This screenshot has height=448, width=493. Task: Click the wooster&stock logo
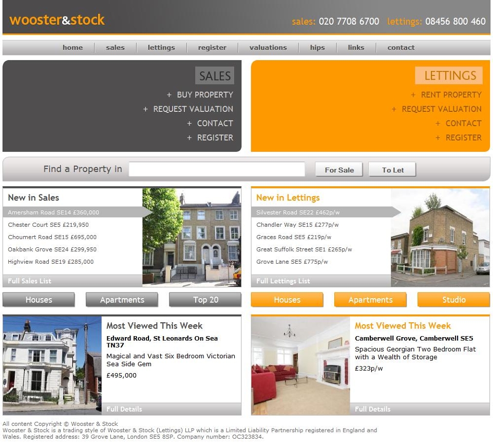point(57,20)
